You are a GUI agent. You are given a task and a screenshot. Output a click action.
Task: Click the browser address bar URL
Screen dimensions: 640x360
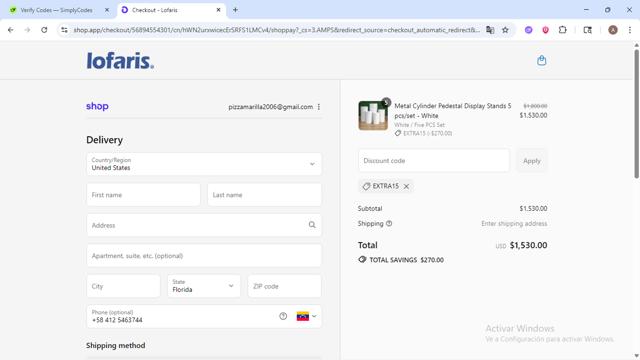tap(277, 30)
